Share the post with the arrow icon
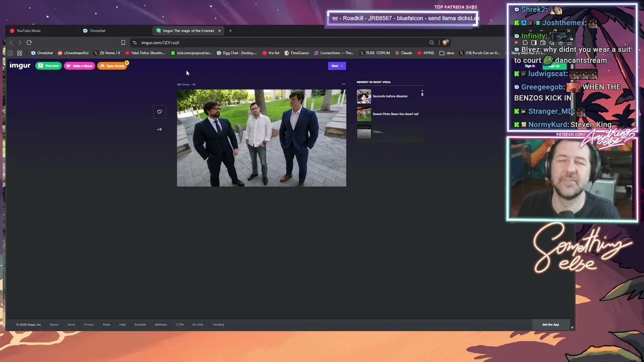This screenshot has width=644, height=362. 159,129
